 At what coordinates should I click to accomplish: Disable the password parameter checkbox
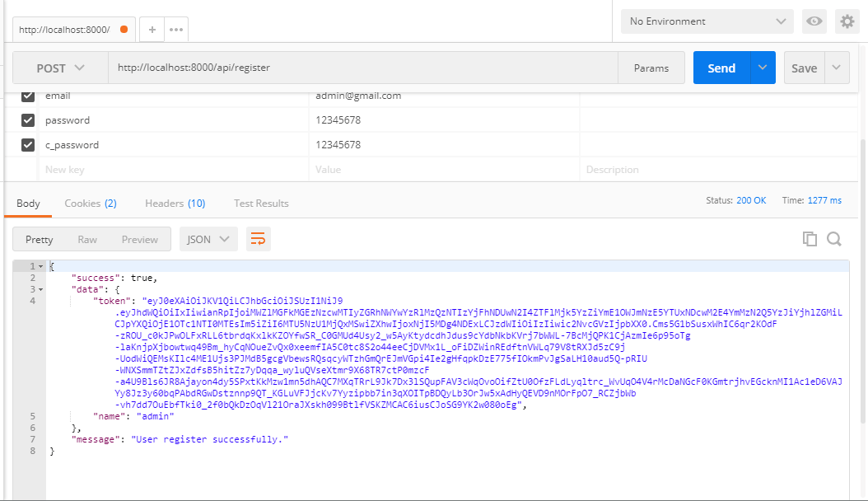[27, 118]
